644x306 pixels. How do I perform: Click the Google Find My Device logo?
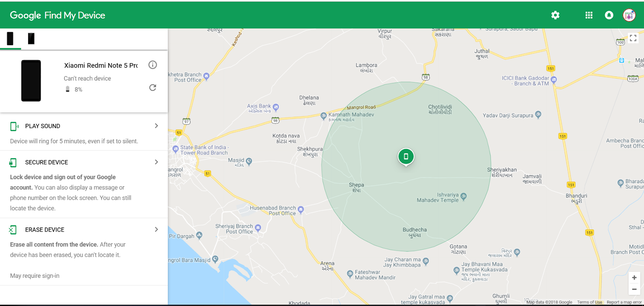(x=58, y=15)
